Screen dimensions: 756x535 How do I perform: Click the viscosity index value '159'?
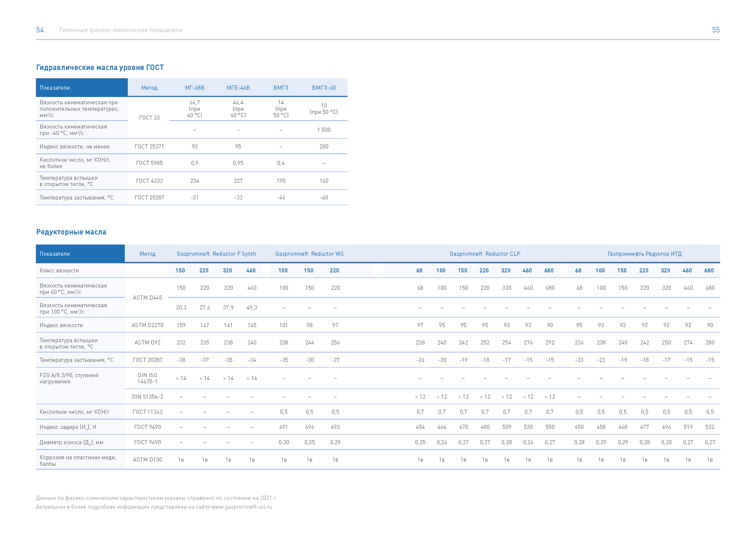[181, 325]
